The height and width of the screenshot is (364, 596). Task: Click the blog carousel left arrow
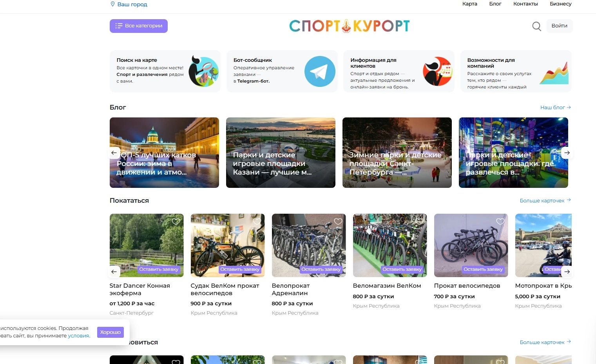114,153
